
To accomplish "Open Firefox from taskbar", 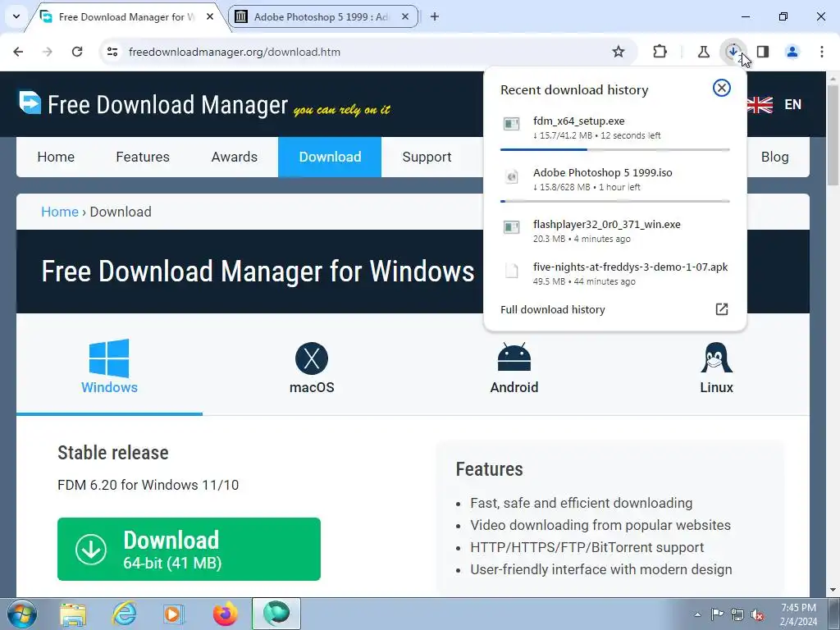I will (225, 614).
